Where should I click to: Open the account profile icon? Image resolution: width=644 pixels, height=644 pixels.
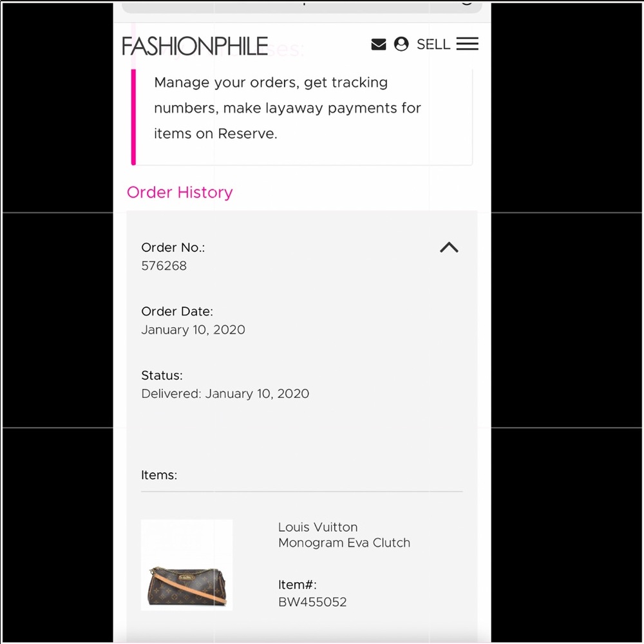(x=401, y=44)
